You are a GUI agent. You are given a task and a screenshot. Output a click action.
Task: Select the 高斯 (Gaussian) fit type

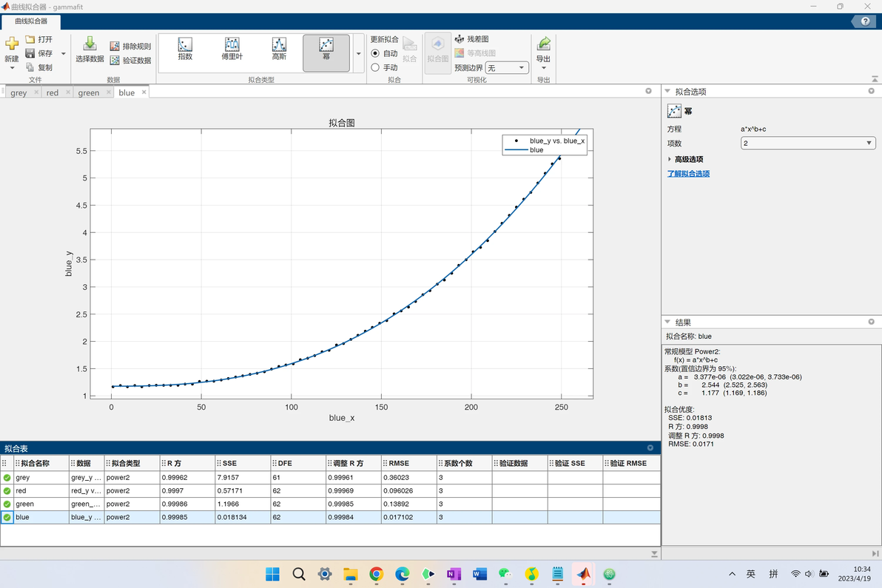(279, 48)
